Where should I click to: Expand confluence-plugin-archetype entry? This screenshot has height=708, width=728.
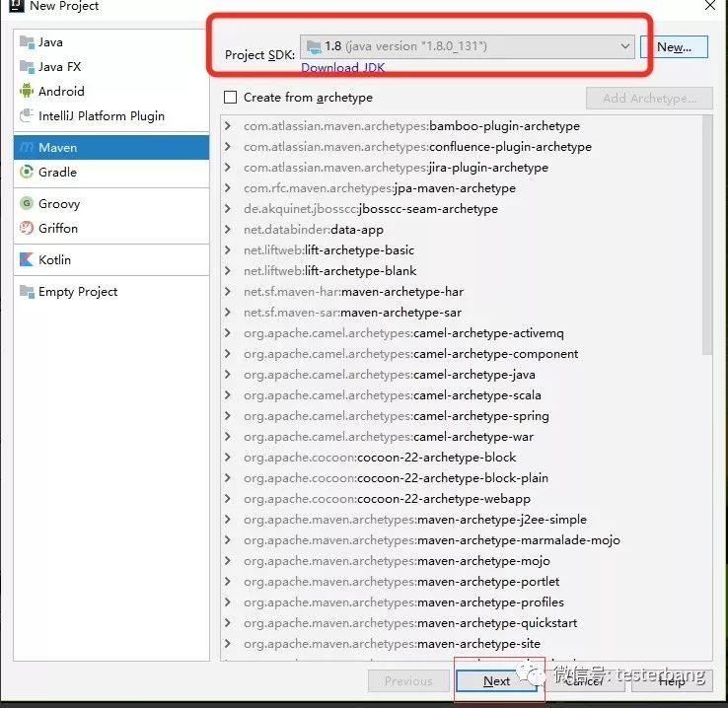(228, 147)
